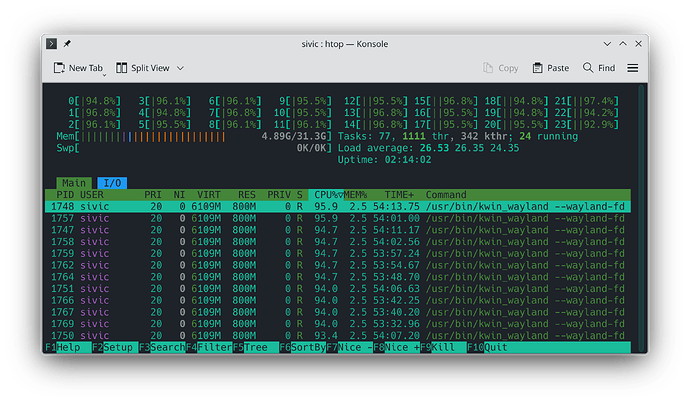Close the Konsole window

(639, 44)
